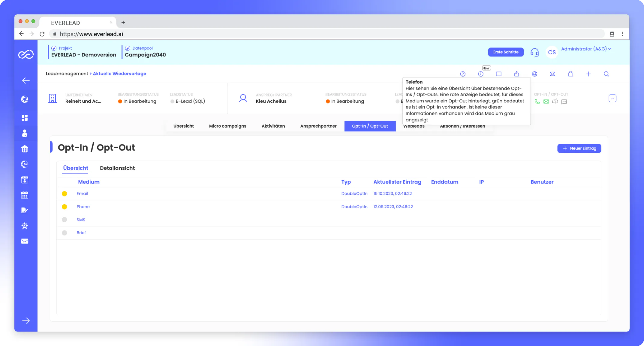Collapse lead header with chevron-up button

pos(612,98)
